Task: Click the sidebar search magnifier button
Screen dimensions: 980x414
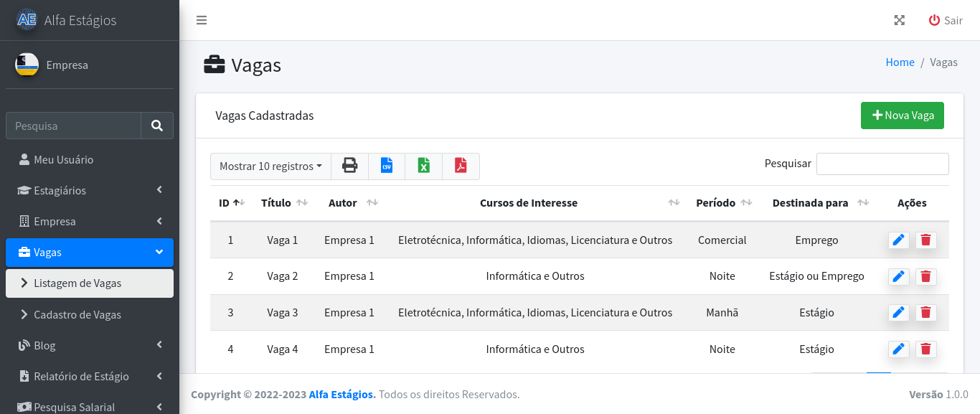Action: tap(157, 126)
